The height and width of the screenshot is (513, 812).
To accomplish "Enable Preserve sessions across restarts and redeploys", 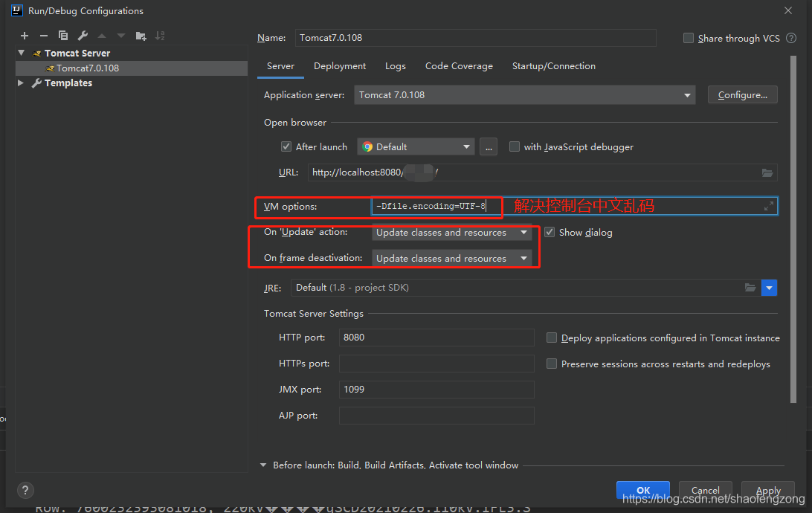I will (552, 364).
